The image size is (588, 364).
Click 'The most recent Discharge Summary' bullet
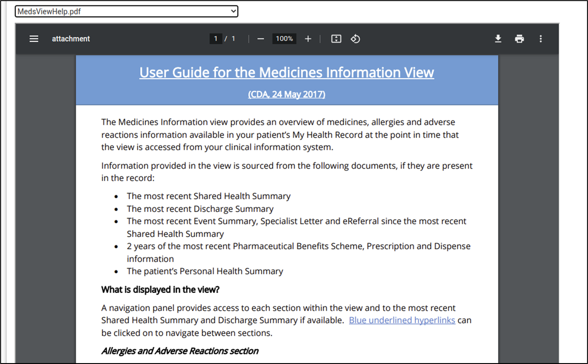coord(200,209)
